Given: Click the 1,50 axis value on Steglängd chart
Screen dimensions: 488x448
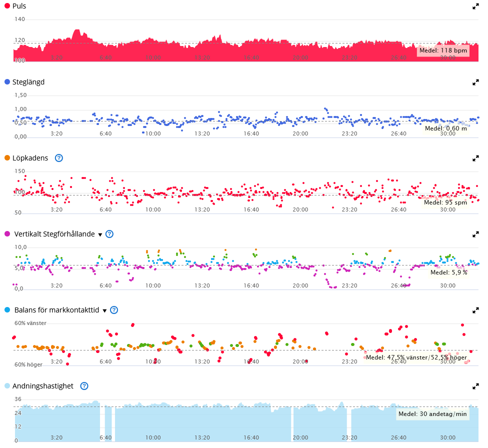Looking at the screenshot, I should pos(20,95).
